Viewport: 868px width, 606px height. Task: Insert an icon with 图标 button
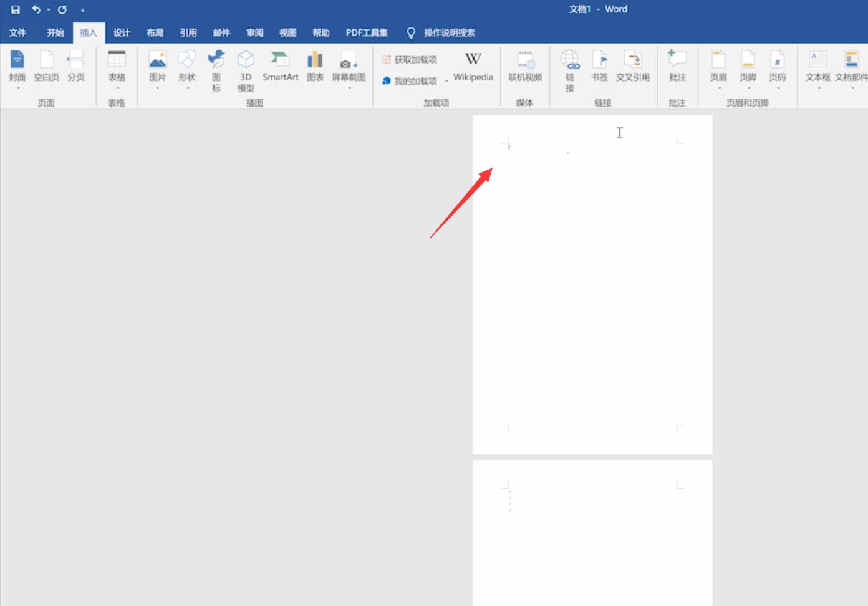tap(216, 71)
